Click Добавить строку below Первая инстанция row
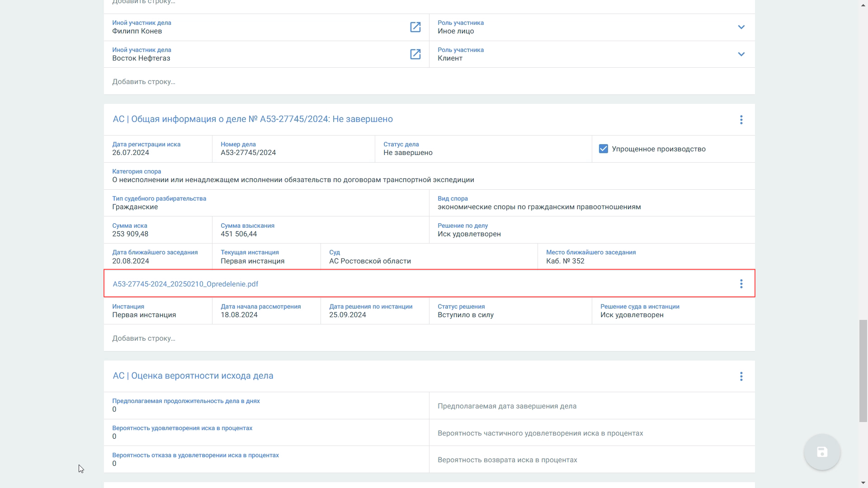Image resolution: width=868 pixels, height=488 pixels. (x=429, y=338)
